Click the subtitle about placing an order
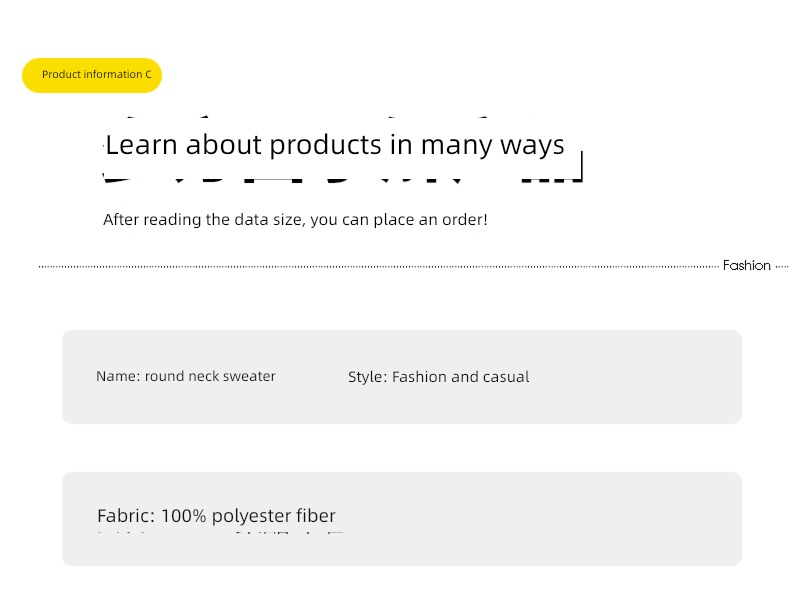Viewport: 790px width, 590px height. click(x=295, y=220)
